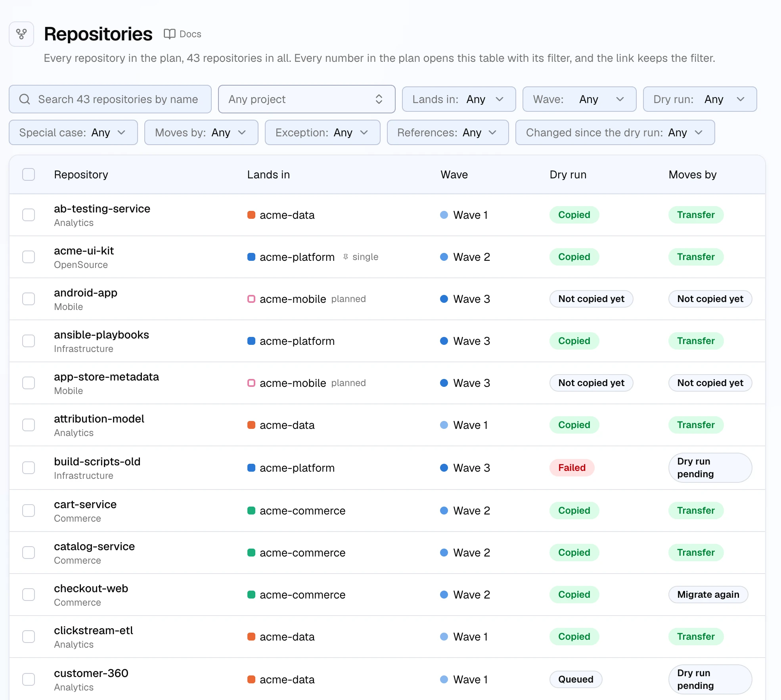Select the android-app row checkbox
Screen dimensions: 781x700
(29, 299)
